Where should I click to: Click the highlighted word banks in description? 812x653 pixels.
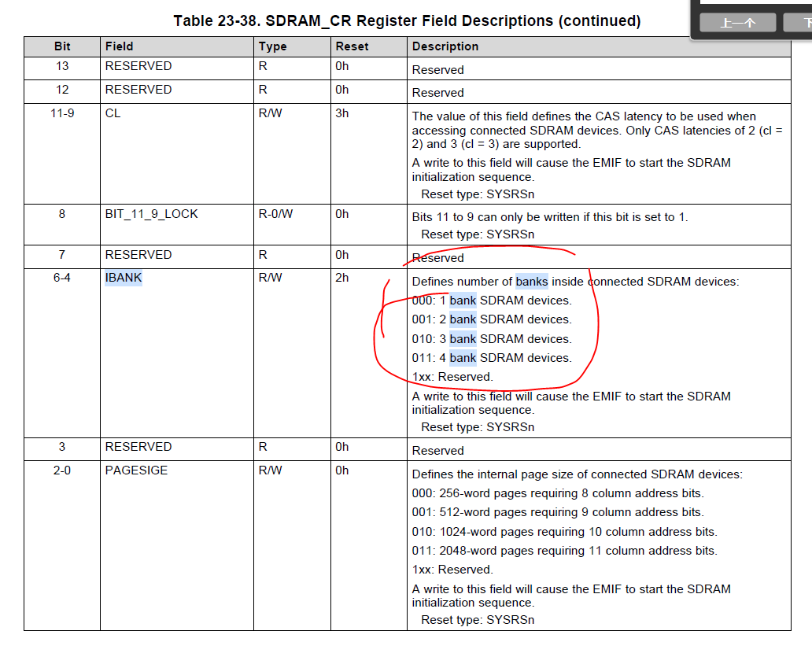pos(533,281)
